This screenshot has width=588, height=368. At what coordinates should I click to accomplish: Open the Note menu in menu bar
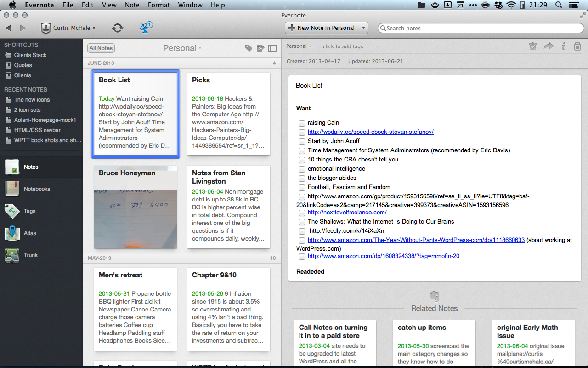pyautogui.click(x=132, y=5)
